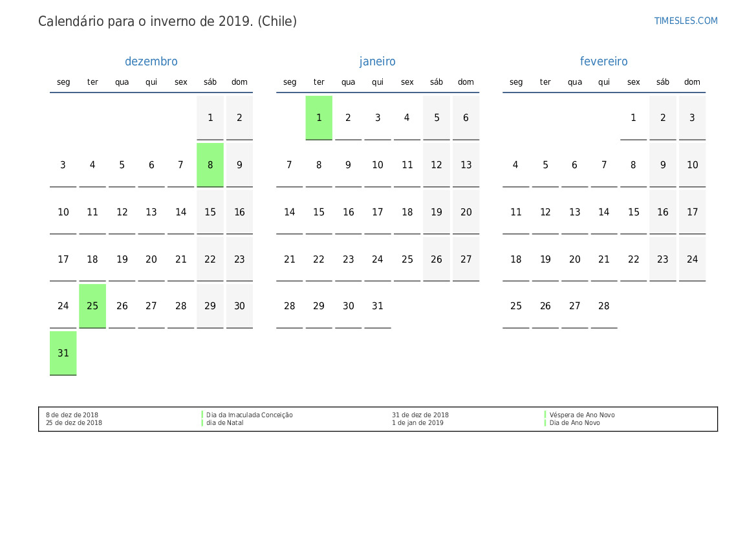The image size is (756, 535).
Task: Select the highlighted January 1 cell
Action: 319,118
